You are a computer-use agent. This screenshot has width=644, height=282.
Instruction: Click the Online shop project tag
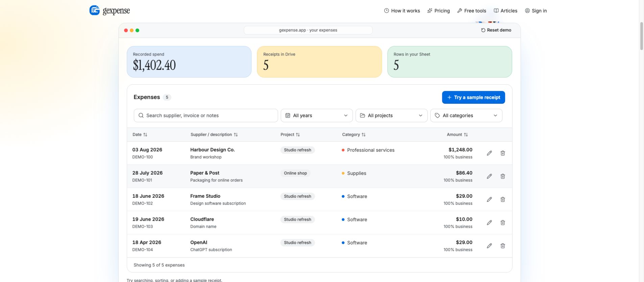tap(295, 173)
